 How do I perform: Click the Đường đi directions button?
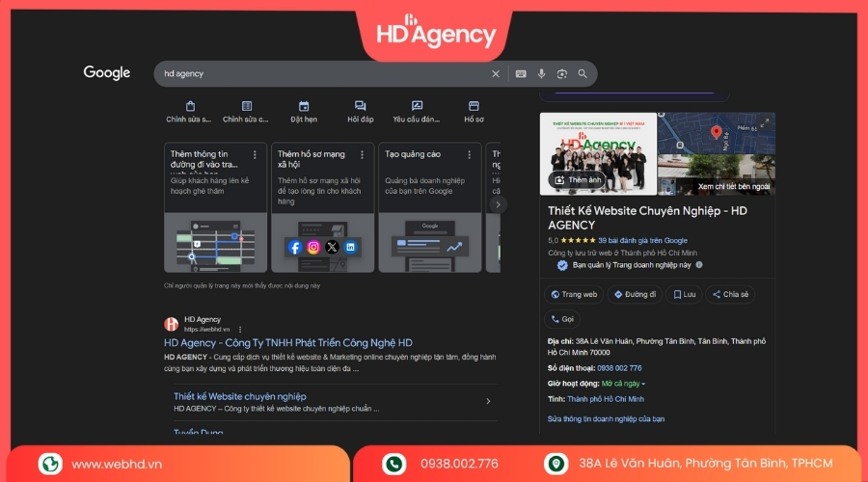635,294
